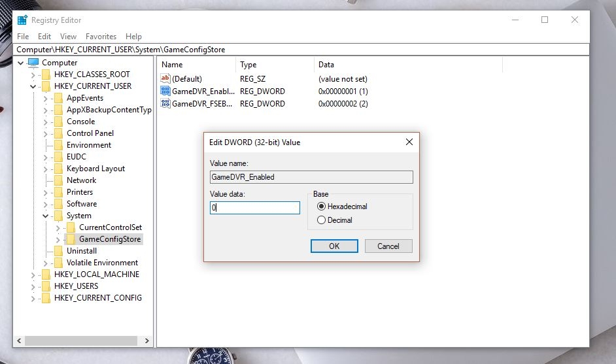Image resolution: width=616 pixels, height=364 pixels.
Task: Click the Volatile Environment folder icon
Action: click(x=59, y=263)
